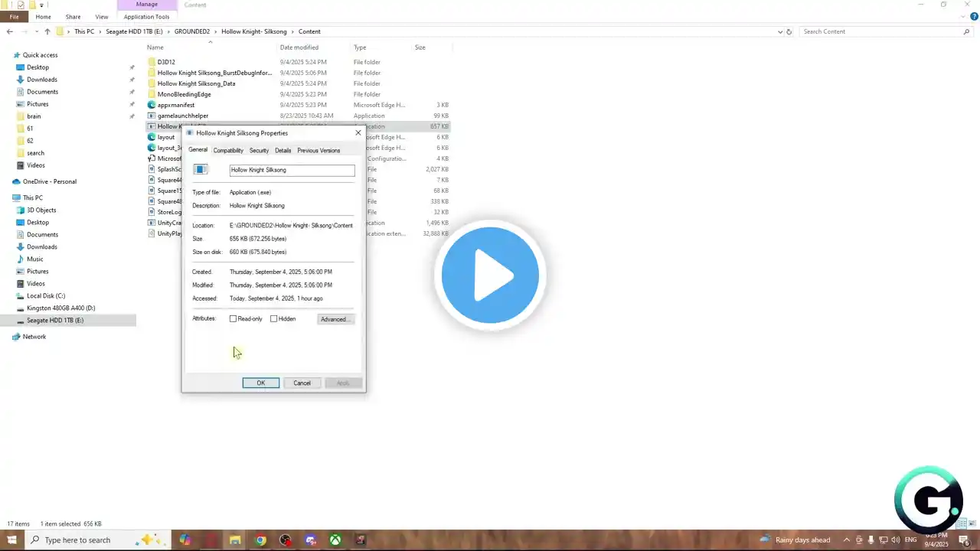
Task: Select the Manage contextual tab
Action: coord(147,5)
